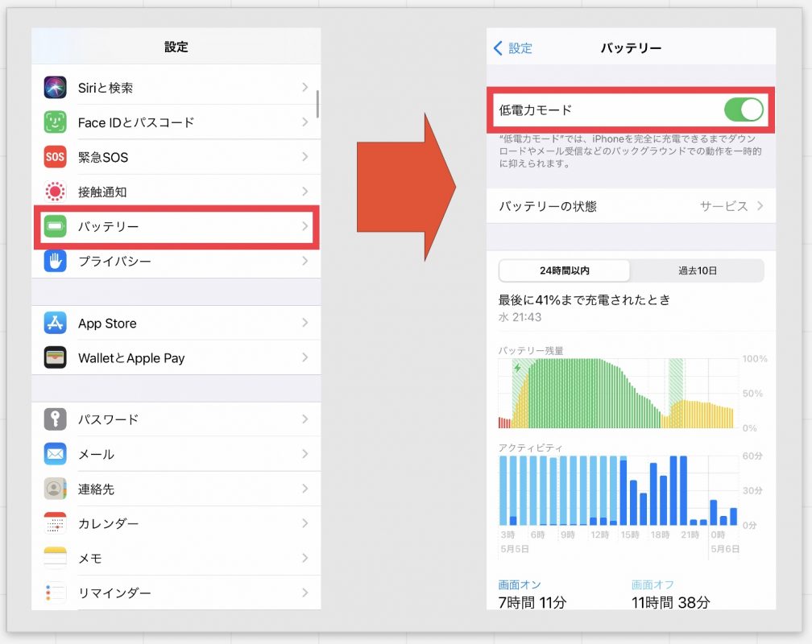
Task: Open the リマインダー icon
Action: (54, 592)
